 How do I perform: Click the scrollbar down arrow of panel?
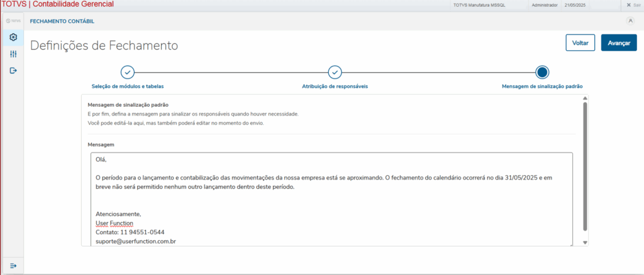point(585,242)
